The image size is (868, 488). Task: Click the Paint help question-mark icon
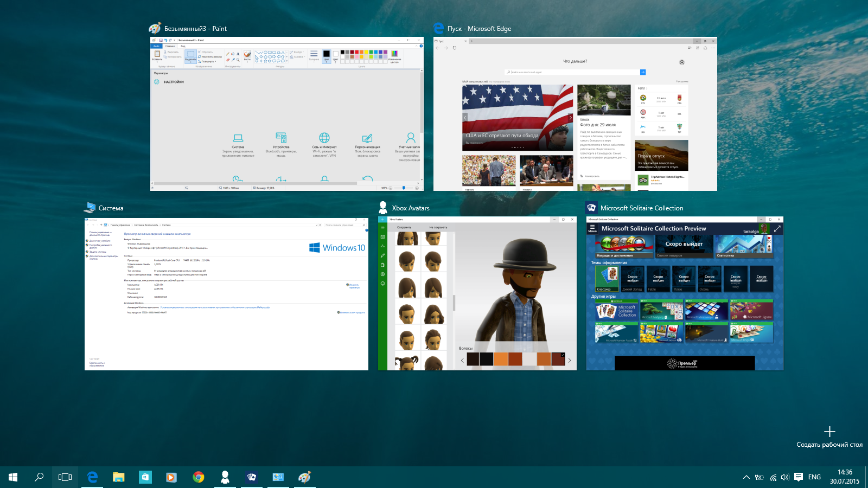[421, 46]
